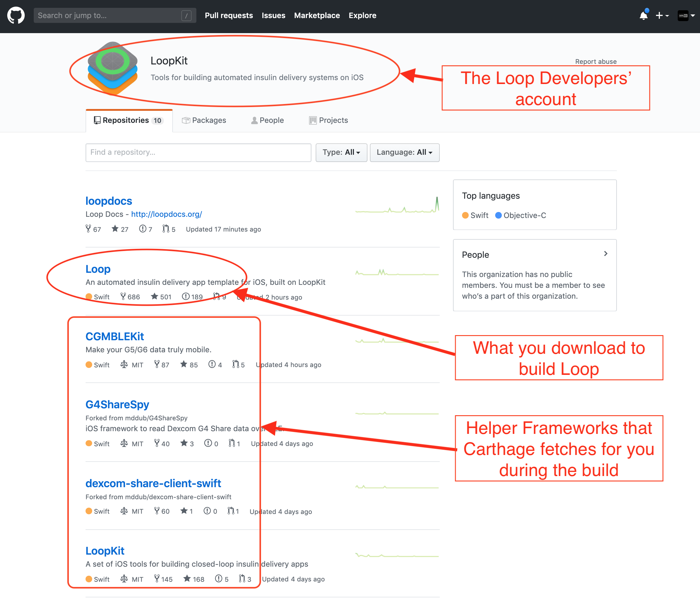700x604 pixels.
Task: Open the Loop repository link
Action: click(98, 268)
